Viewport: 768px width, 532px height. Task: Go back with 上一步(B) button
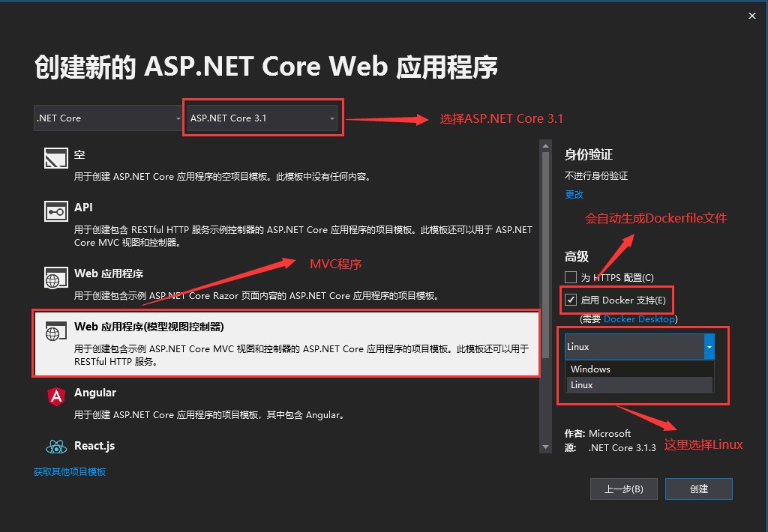[623, 489]
